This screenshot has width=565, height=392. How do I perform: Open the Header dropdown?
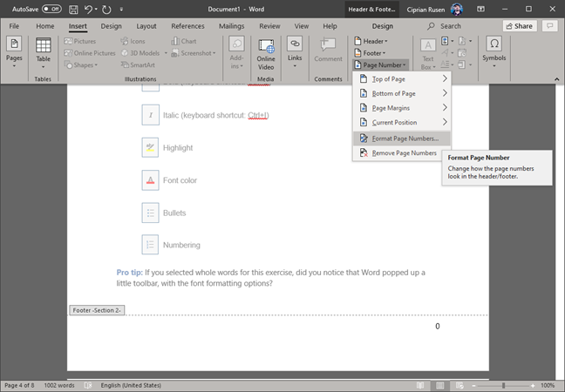371,41
